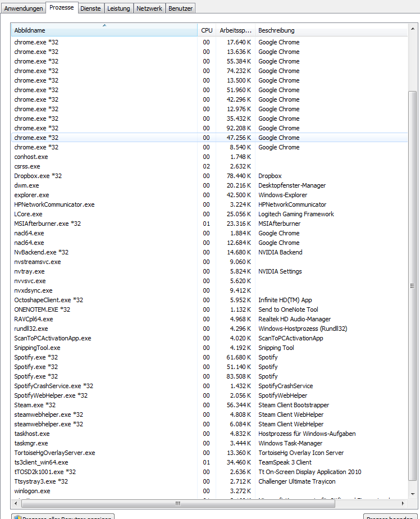The image size is (420, 519).
Task: Select SpotifyCrashService.exe *32 process
Action: click(x=209, y=386)
